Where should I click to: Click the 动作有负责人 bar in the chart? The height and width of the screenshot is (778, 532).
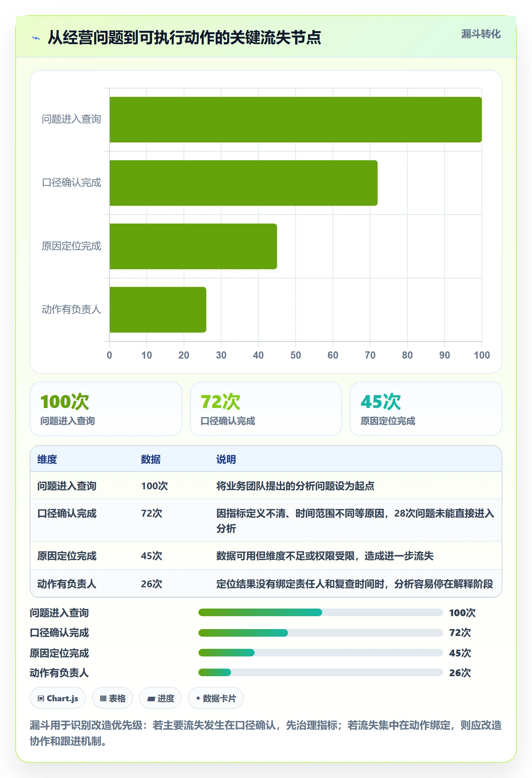point(158,310)
